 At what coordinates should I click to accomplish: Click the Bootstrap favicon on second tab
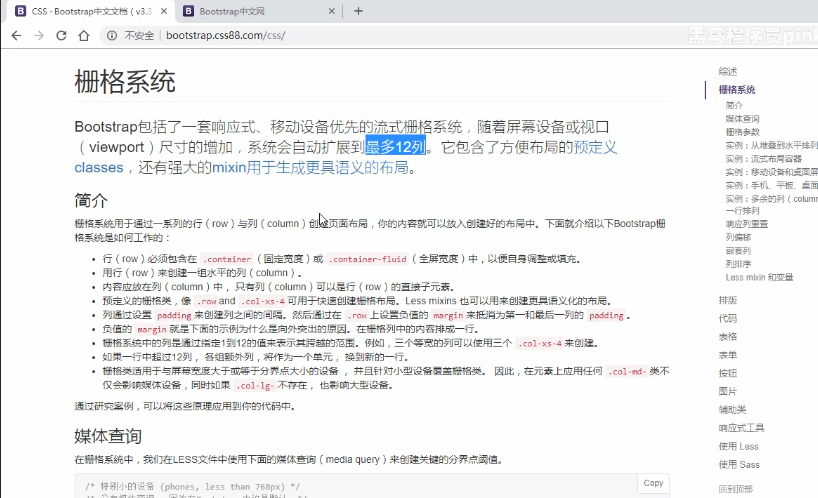(188, 11)
